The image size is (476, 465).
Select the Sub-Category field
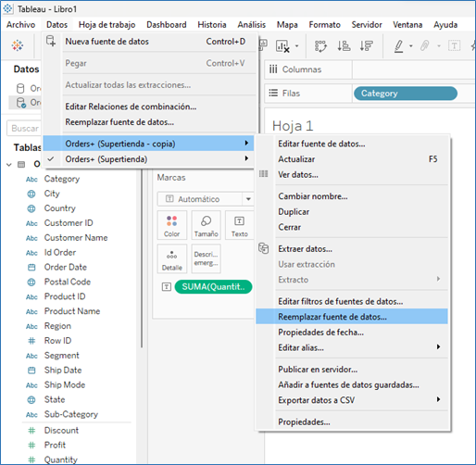(71, 414)
